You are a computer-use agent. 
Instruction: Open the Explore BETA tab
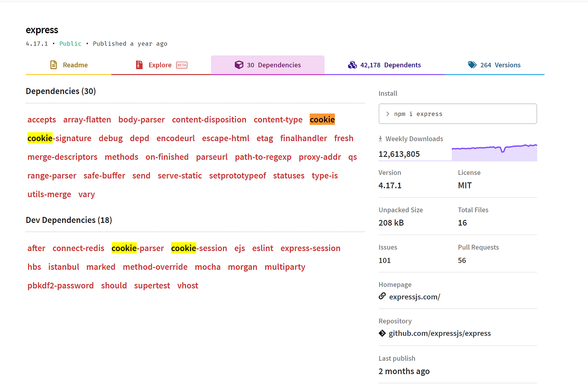[x=160, y=65]
